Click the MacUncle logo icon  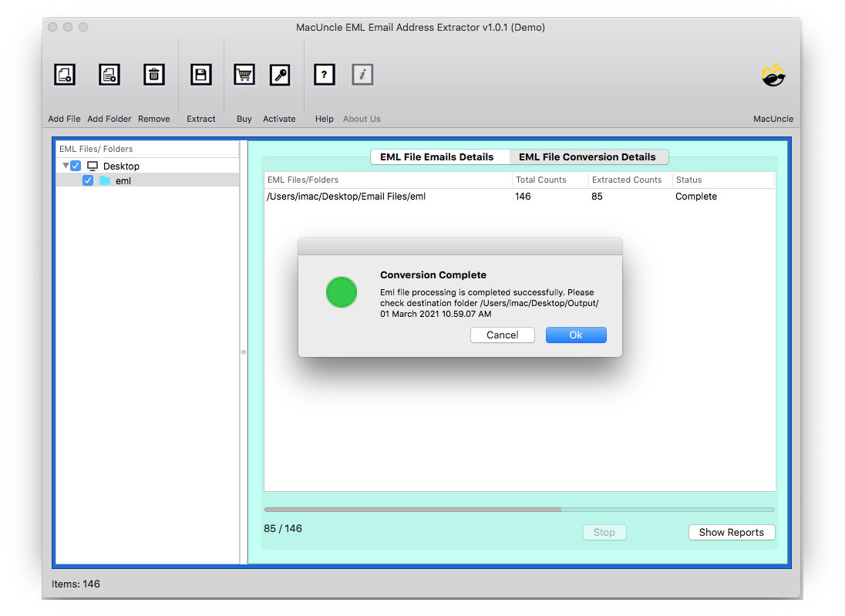pyautogui.click(x=773, y=75)
